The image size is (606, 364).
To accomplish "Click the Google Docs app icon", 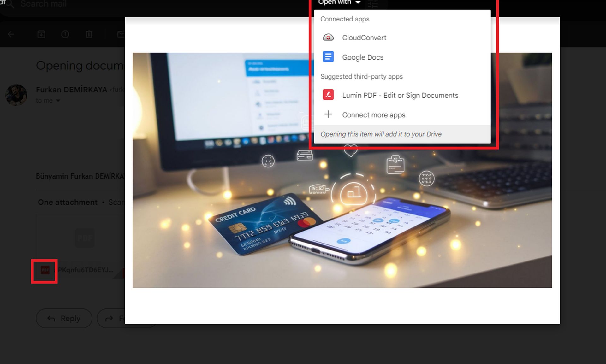I will (x=328, y=57).
